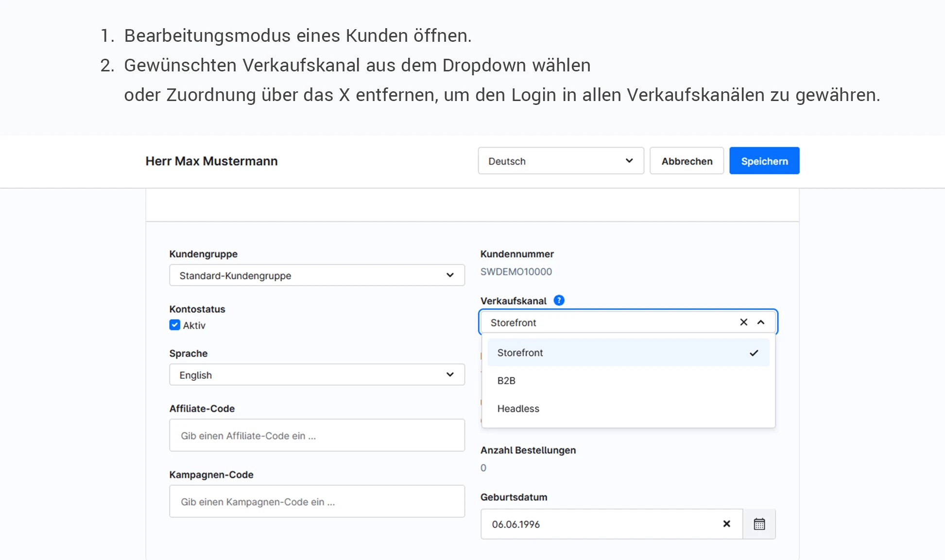Click the Verkaufskanal help question mark icon

(559, 300)
